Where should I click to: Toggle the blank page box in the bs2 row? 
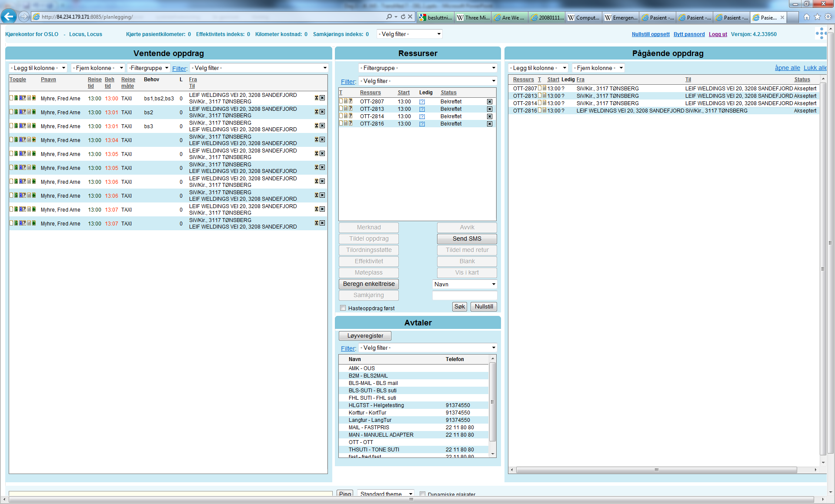coord(11,112)
